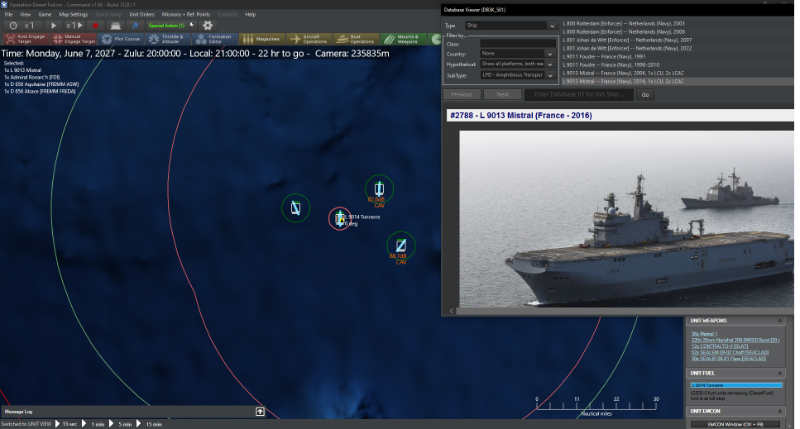Click the partially visible green toolbar button
This screenshot has height=429, width=800.
[435, 39]
